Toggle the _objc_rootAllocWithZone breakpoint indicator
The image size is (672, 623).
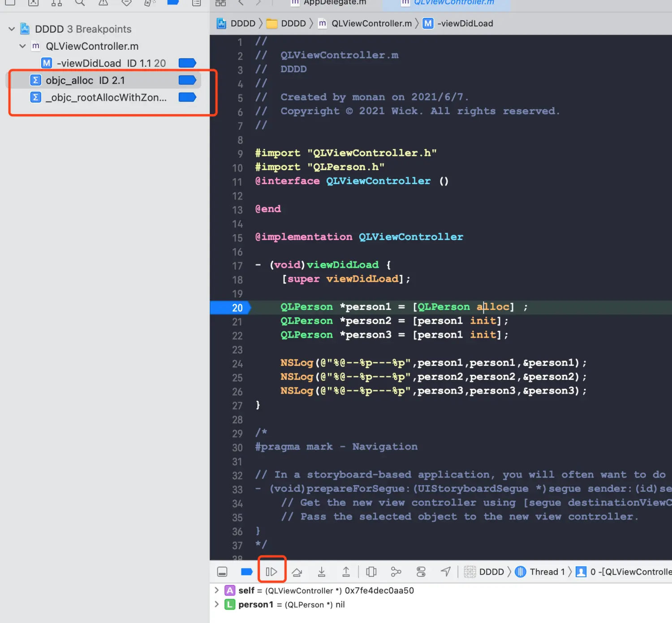click(x=187, y=97)
